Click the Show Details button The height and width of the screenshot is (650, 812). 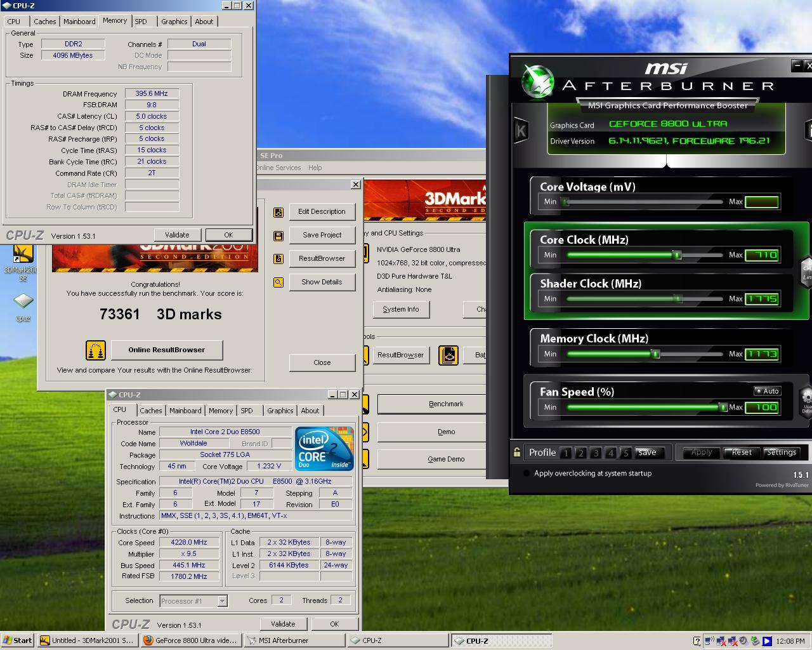pyautogui.click(x=322, y=282)
